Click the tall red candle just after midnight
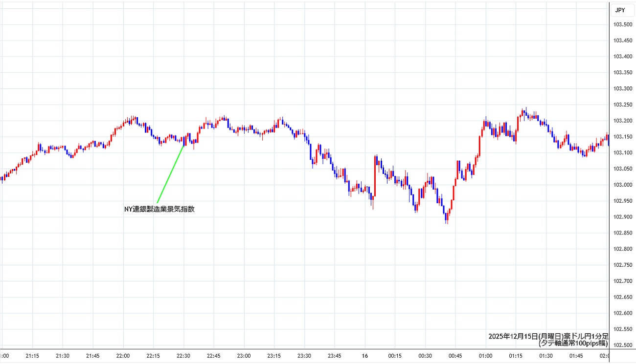 click(375, 175)
